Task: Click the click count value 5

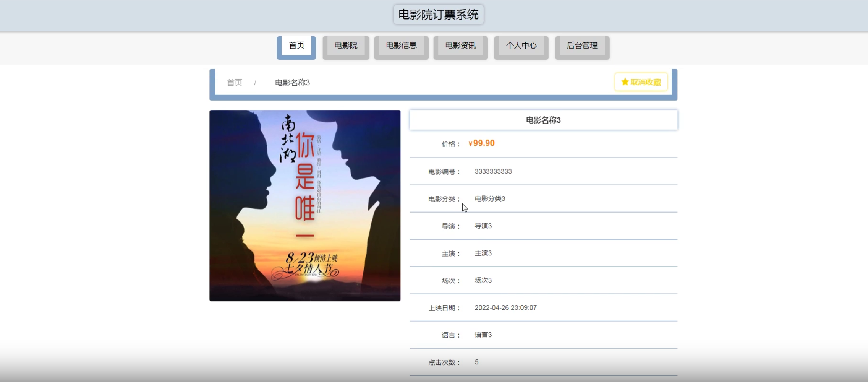Action: coord(476,362)
